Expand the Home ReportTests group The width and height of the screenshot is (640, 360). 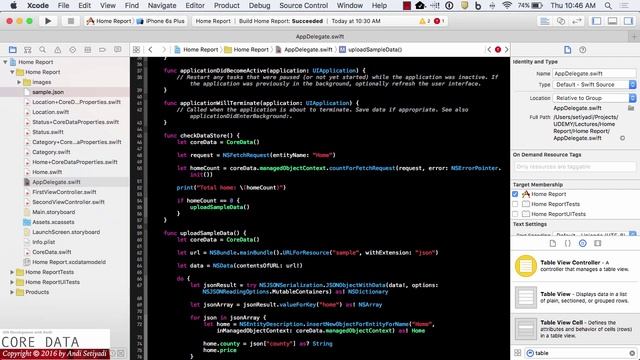click(x=12, y=272)
